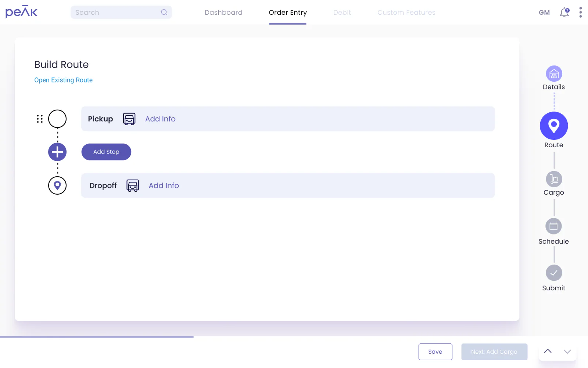
Task: Click the Schedule step label
Action: pyautogui.click(x=554, y=241)
